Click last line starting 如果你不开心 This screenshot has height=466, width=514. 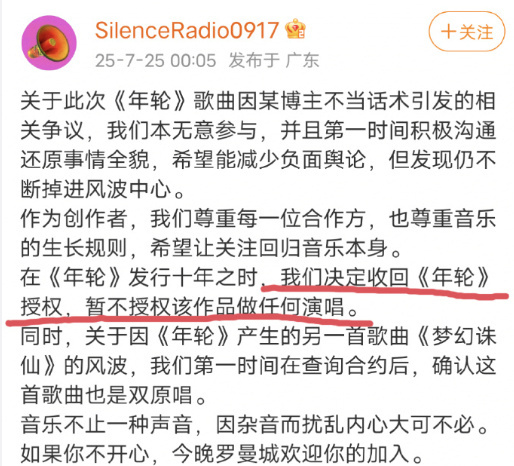(x=221, y=454)
